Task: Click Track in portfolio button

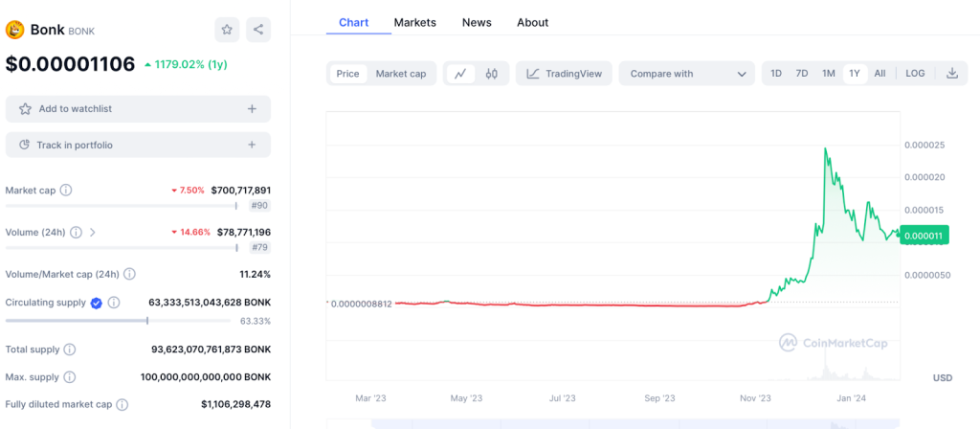Action: click(138, 146)
